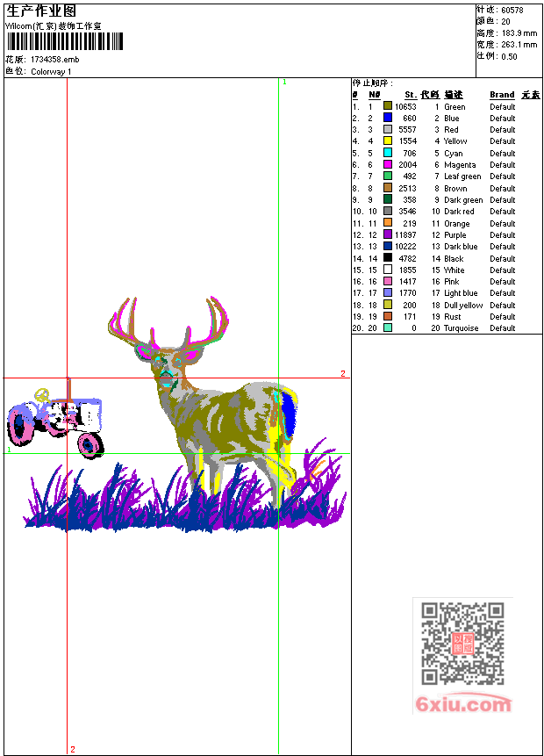
Task: Click the 'Magenta' color name
Action: point(460,165)
